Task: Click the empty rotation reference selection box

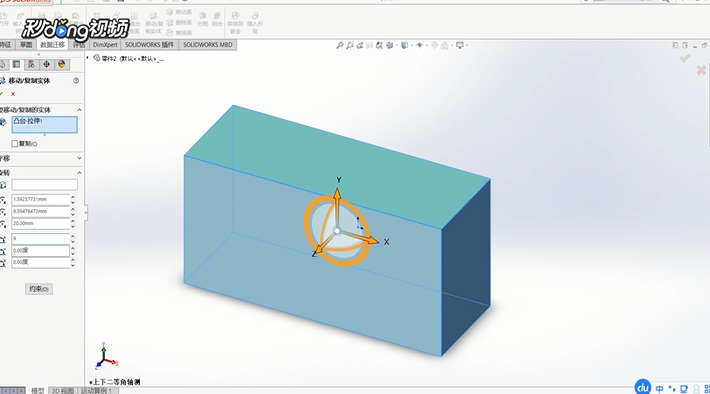Action: pos(44,185)
